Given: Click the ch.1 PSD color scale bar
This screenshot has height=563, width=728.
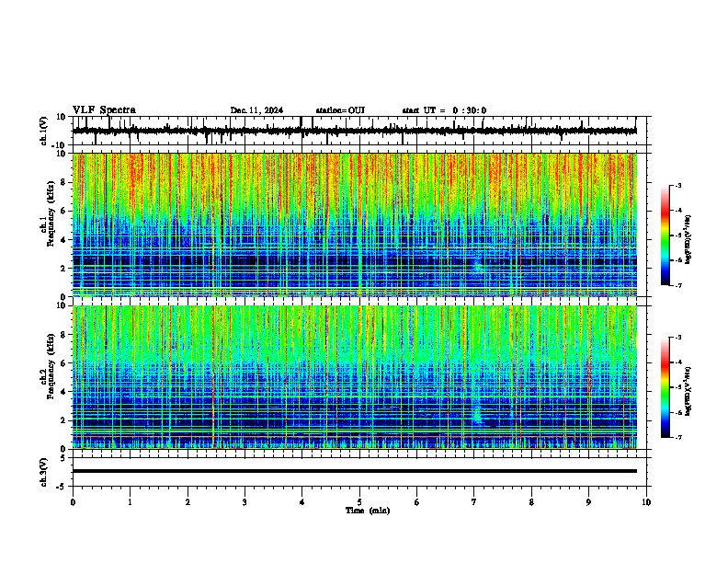Looking at the screenshot, I should [665, 236].
